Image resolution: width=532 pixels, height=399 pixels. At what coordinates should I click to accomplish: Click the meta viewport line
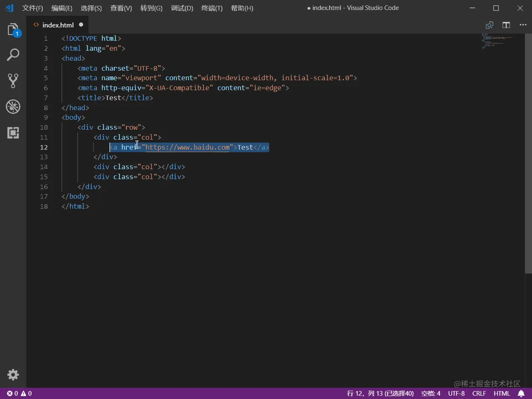[217, 78]
